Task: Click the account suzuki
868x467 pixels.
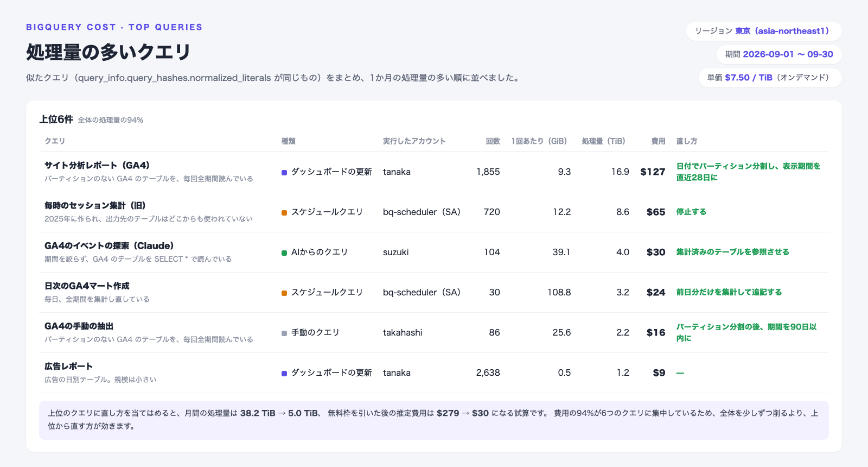Action: click(x=396, y=252)
